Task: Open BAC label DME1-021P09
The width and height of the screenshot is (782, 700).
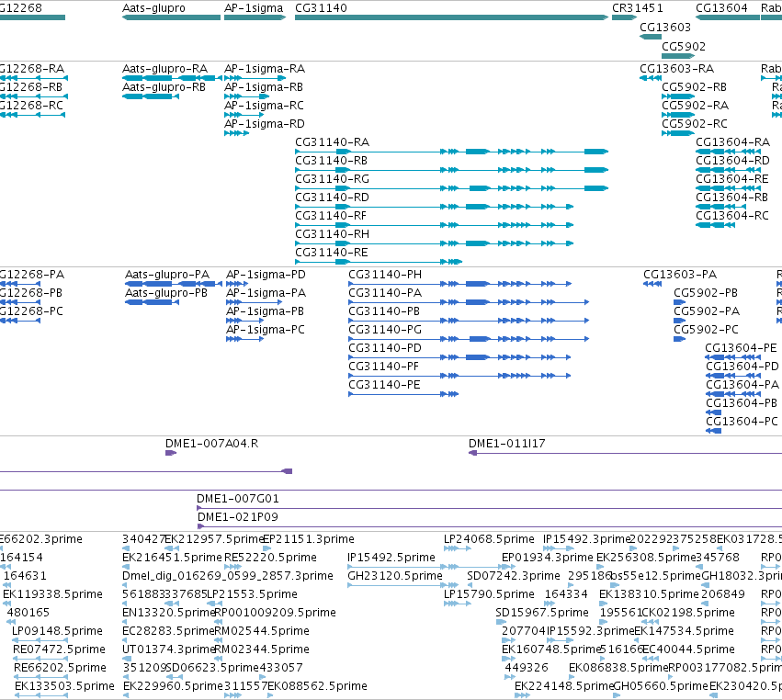Action: pos(238,517)
